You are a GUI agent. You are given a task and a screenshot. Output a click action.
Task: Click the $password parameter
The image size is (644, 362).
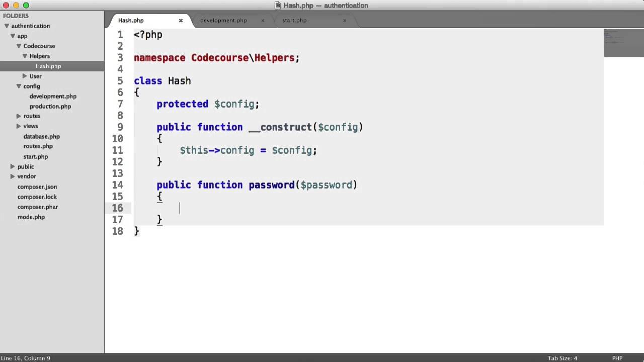pyautogui.click(x=327, y=185)
